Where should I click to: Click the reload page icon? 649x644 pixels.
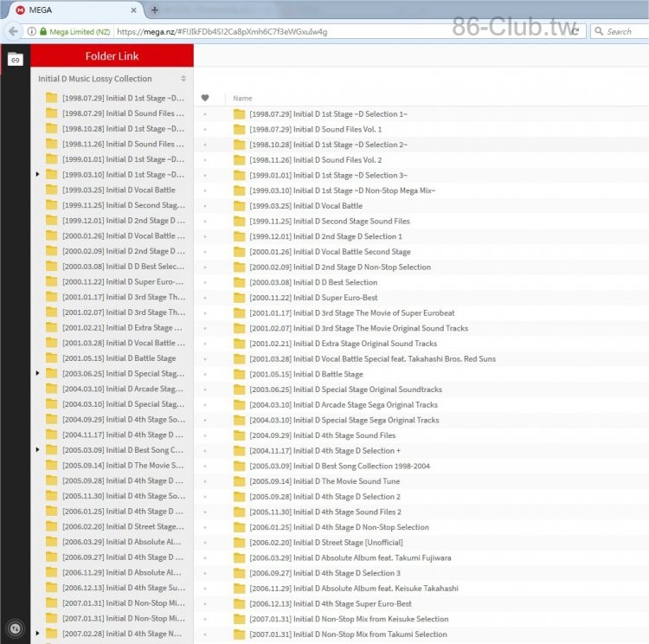coord(575,31)
